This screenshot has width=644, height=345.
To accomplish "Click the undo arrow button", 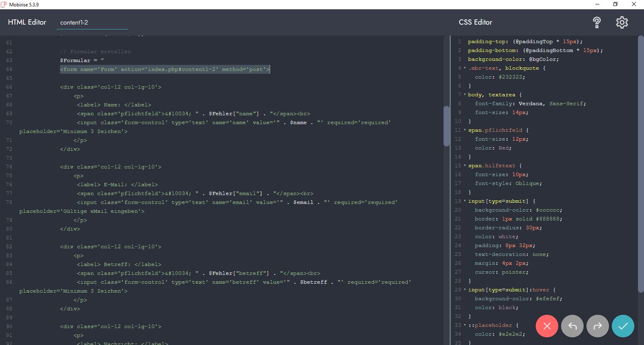I will click(x=572, y=326).
